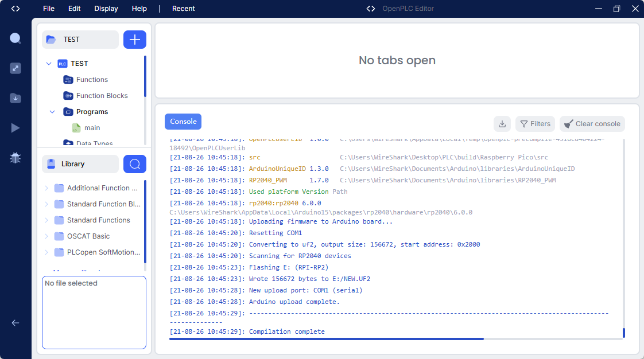Open the console Filters button
Image resolution: width=644 pixels, height=359 pixels.
(x=535, y=124)
